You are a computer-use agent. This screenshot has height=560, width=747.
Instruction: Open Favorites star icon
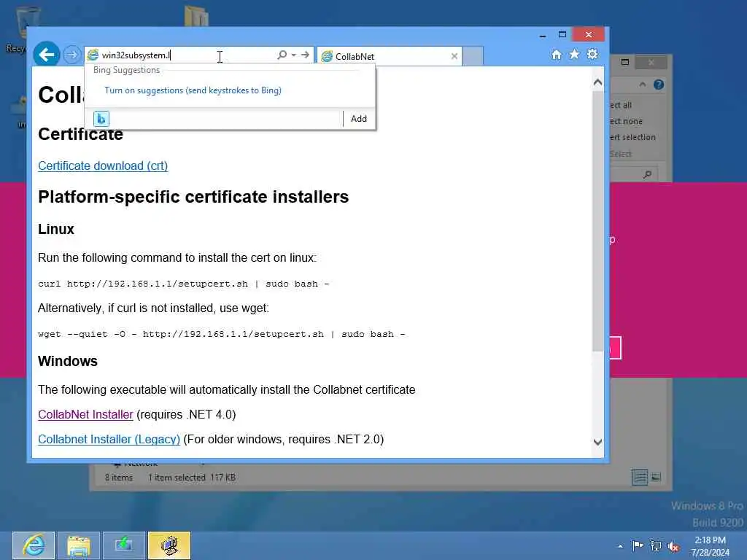click(574, 54)
